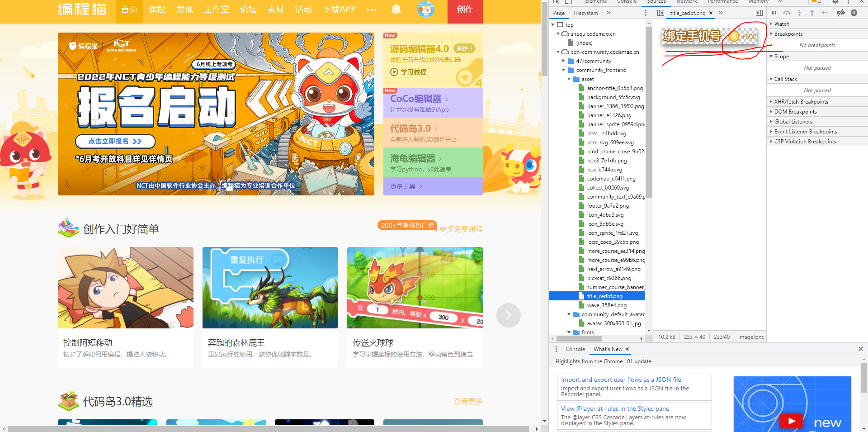The width and height of the screenshot is (868, 432).
Task: Open Import and export user flows link
Action: pyautogui.click(x=621, y=380)
